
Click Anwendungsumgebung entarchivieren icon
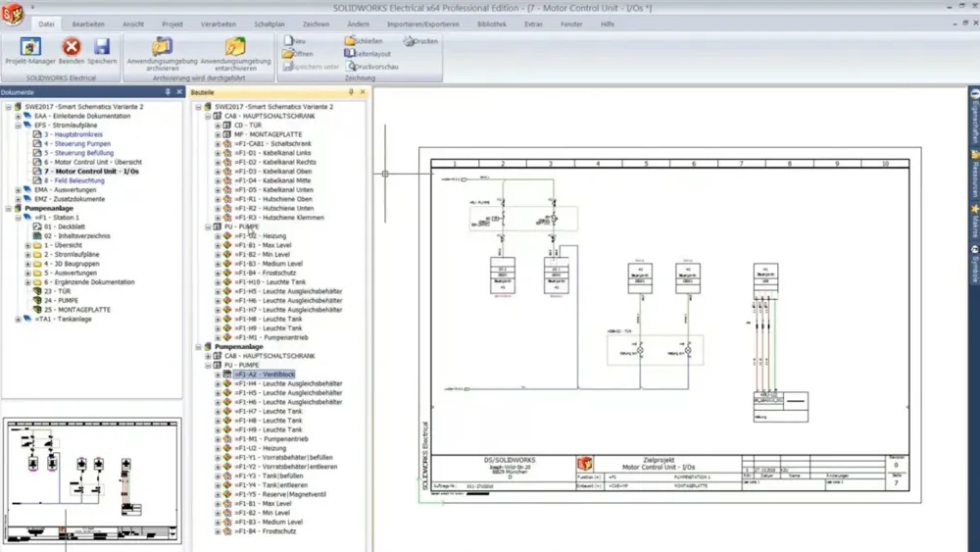click(235, 47)
